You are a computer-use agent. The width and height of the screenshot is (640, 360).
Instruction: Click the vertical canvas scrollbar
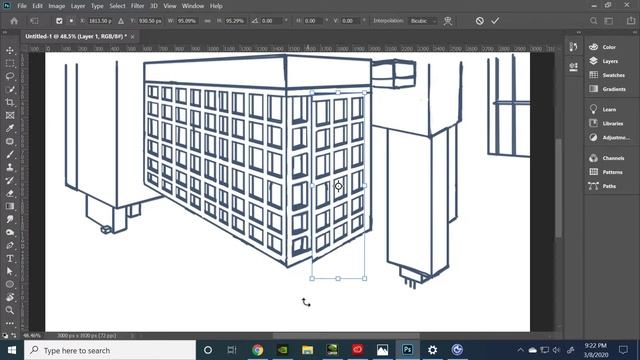coord(558,188)
